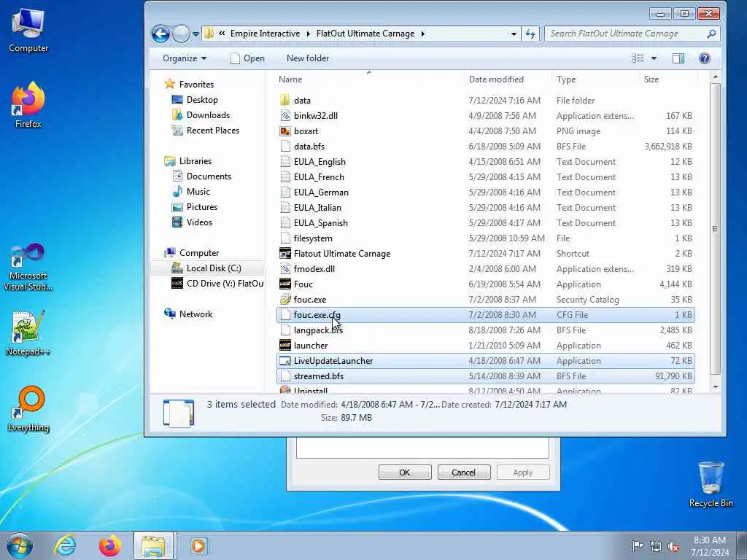Click Cancel in the dialog behind Explorer
The height and width of the screenshot is (560, 747).
click(x=463, y=472)
